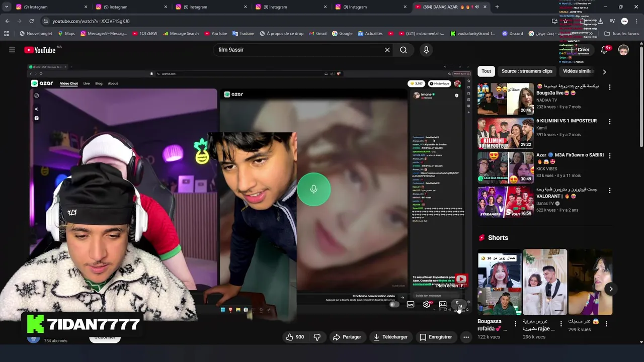Open options for the 'rajae' short
This screenshot has width=644, height=362.
click(561, 324)
